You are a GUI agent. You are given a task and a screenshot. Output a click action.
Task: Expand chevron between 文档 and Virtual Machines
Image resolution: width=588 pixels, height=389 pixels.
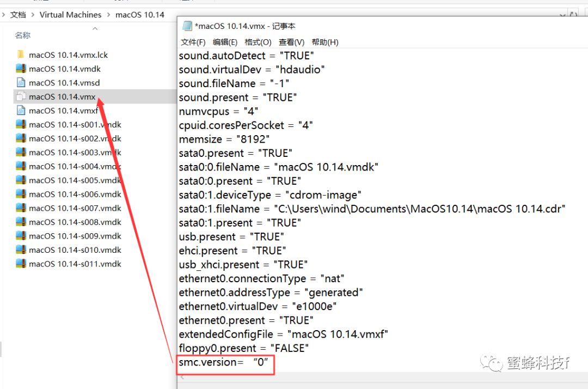click(33, 15)
